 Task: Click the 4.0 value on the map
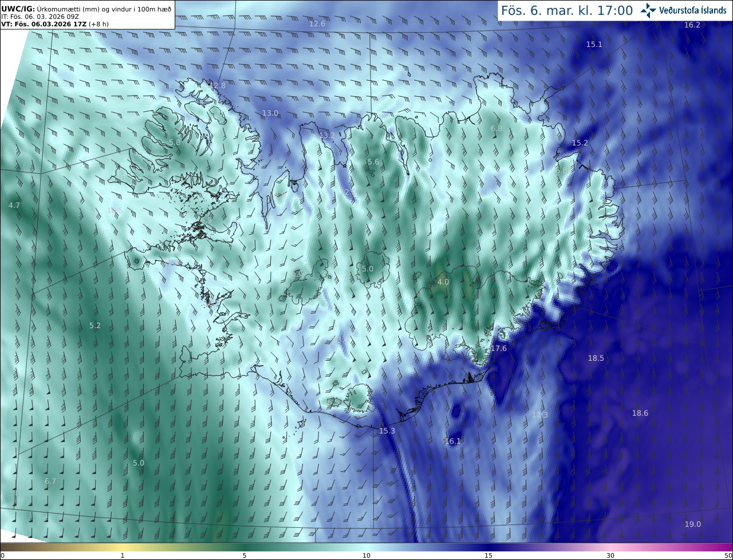point(443,282)
